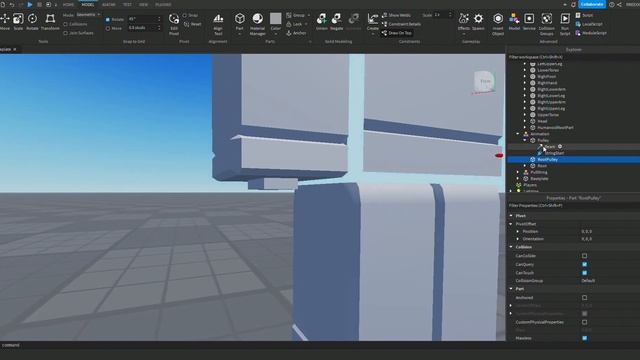Click Constraint Details button

point(401,24)
